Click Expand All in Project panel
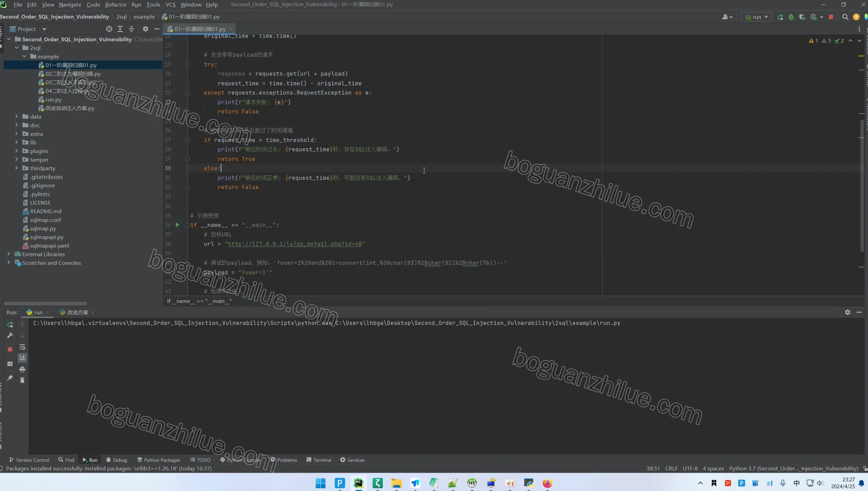The height and width of the screenshot is (491, 868). click(120, 29)
